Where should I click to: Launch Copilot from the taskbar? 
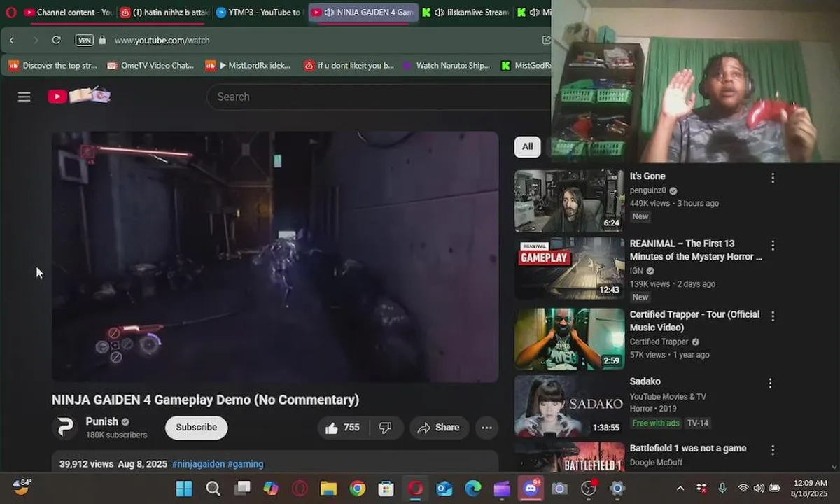(x=271, y=489)
